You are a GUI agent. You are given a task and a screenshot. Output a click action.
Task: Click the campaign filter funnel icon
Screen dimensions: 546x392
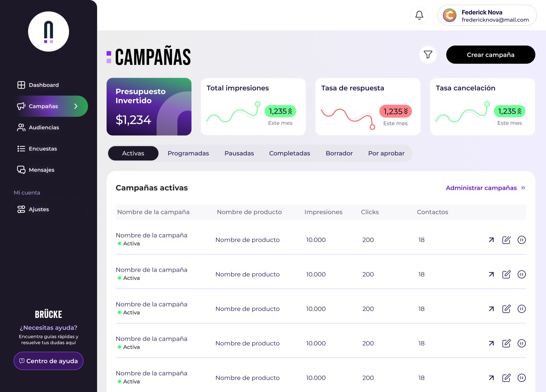428,55
